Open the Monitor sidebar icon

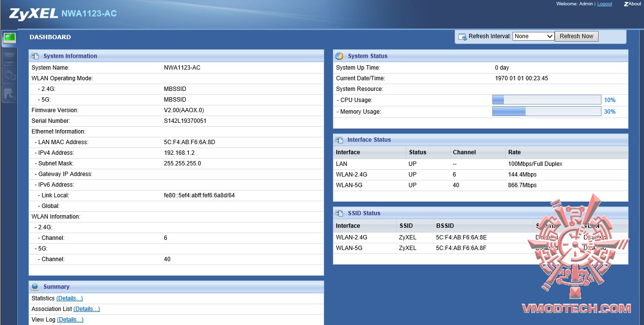9,57
